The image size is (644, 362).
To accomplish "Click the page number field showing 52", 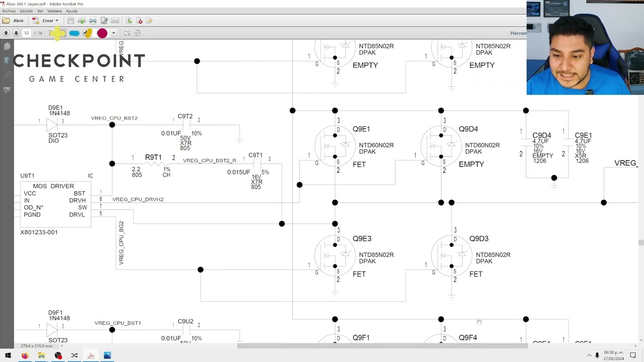I will coord(27,33).
